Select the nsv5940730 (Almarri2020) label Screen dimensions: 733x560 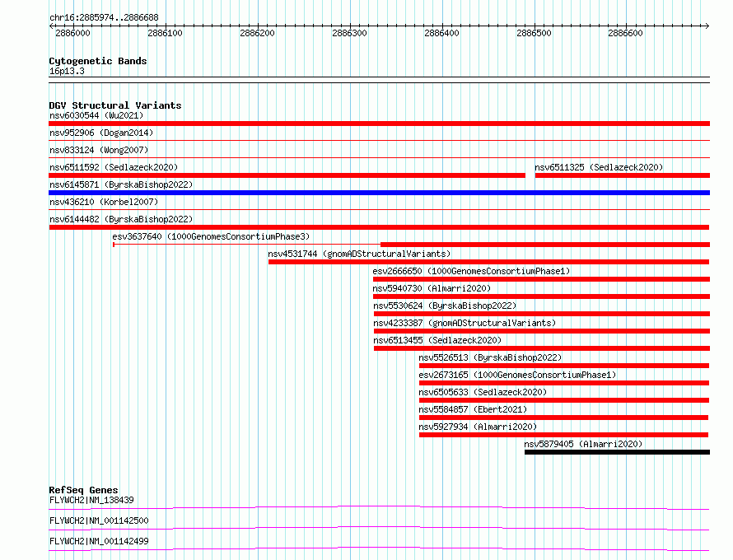432,288
